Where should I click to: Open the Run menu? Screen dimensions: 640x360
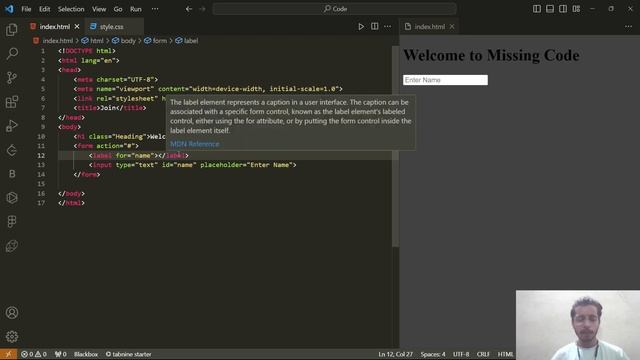click(136, 9)
